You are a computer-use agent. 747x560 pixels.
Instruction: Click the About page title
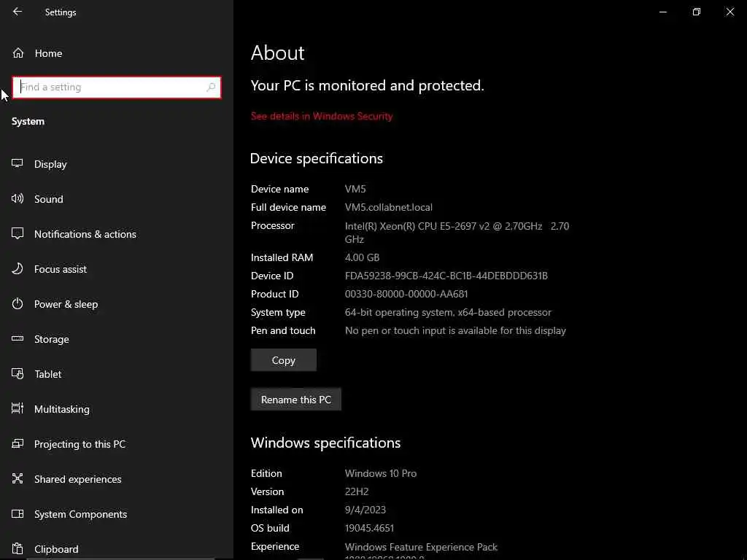pos(278,52)
